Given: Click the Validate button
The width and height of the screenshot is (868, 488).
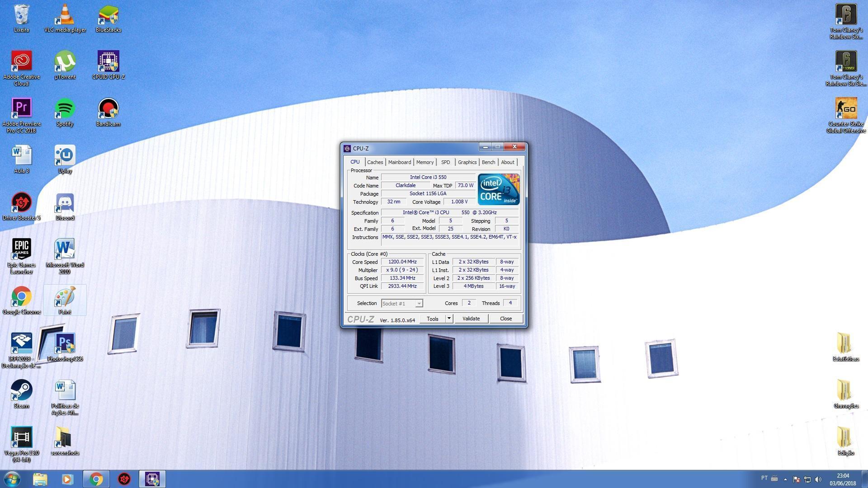Looking at the screenshot, I should pyautogui.click(x=471, y=319).
